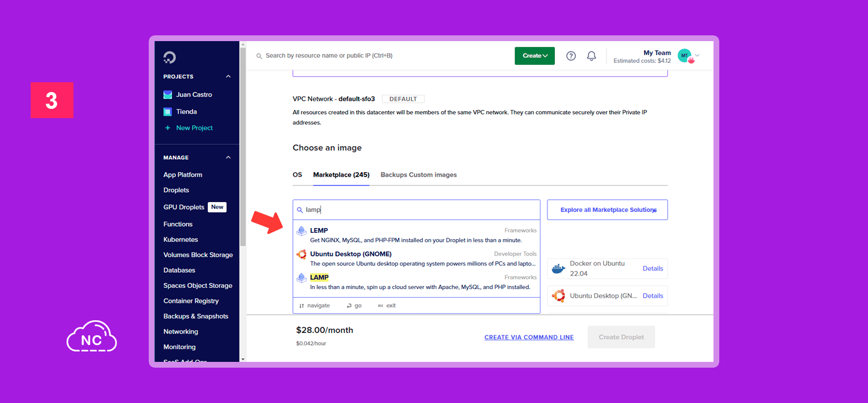868x403 pixels.
Task: Open Functions in sidebar
Action: click(178, 224)
